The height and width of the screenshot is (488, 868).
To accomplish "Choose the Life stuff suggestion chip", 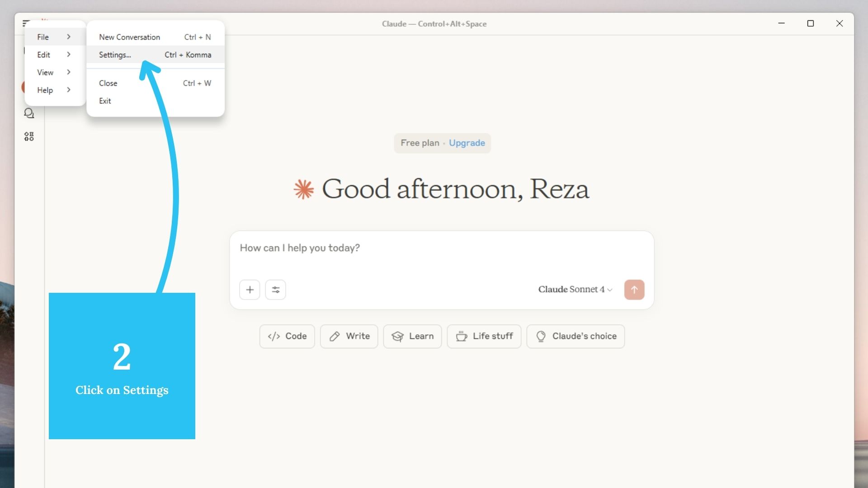I will click(484, 336).
